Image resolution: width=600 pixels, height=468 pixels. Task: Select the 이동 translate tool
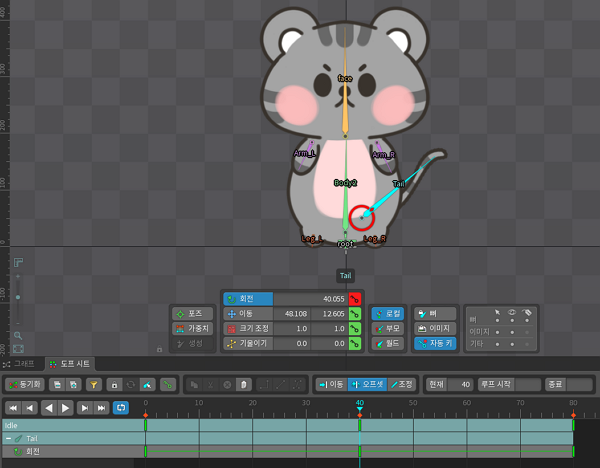tap(248, 314)
